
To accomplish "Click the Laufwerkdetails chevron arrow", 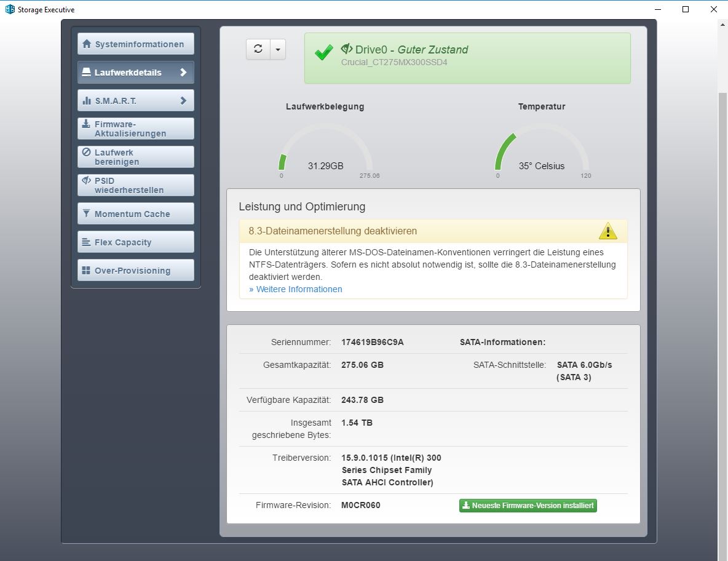I will click(x=183, y=73).
